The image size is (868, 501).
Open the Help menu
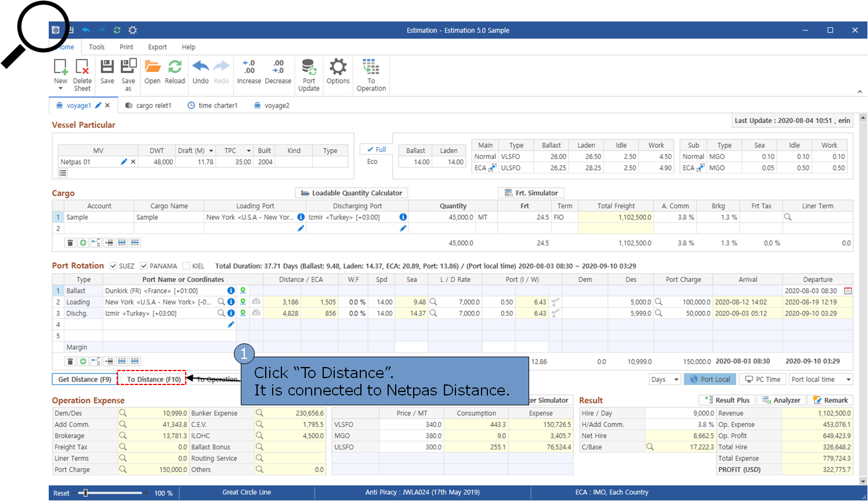click(189, 47)
